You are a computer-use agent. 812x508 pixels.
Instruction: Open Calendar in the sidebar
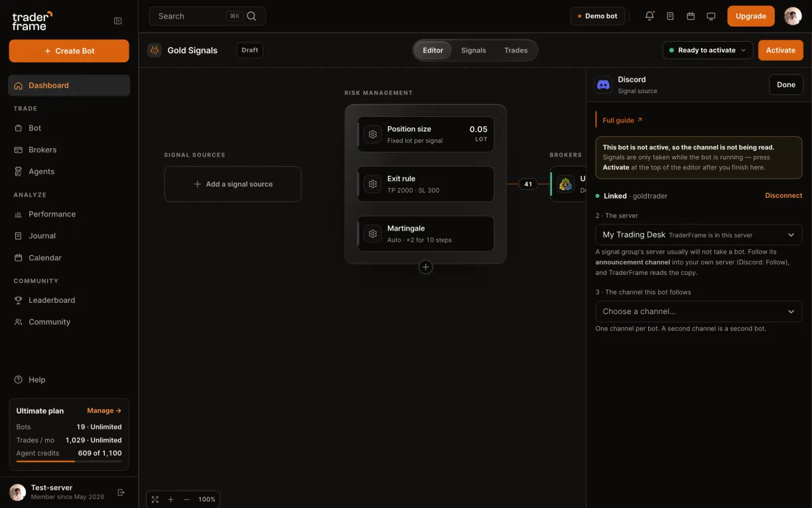[69, 258]
